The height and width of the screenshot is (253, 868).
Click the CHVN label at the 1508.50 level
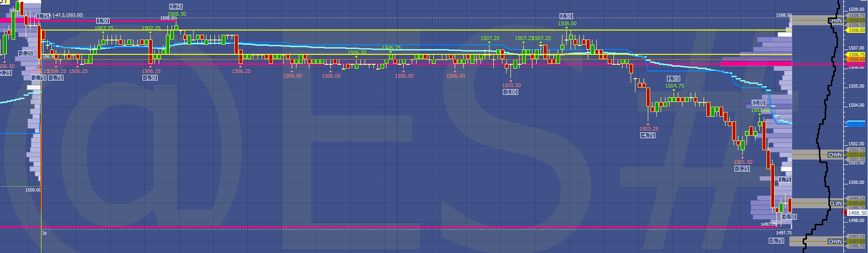pyautogui.click(x=835, y=20)
